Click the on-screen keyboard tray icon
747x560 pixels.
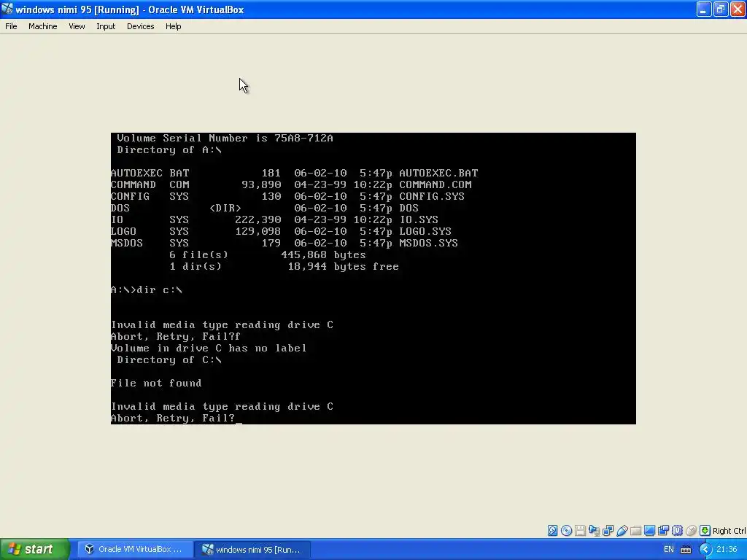[x=686, y=550]
